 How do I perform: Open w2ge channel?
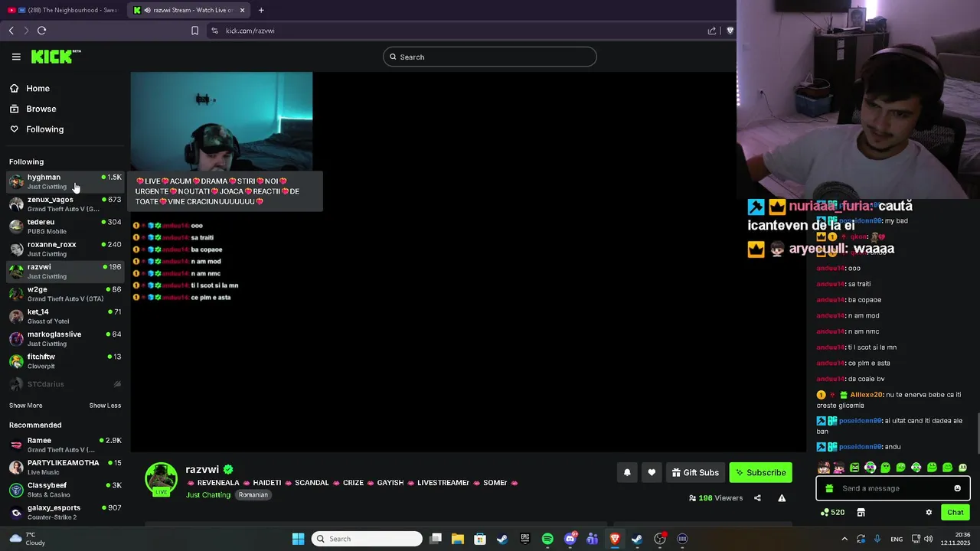coord(65,294)
